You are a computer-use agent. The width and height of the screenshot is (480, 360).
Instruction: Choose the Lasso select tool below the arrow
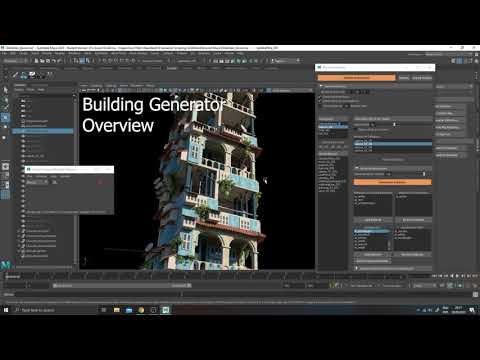5,99
